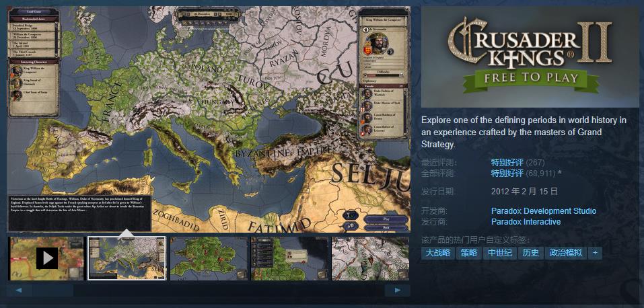Select the 策略 tag
The image size is (644, 308).
coord(468,253)
